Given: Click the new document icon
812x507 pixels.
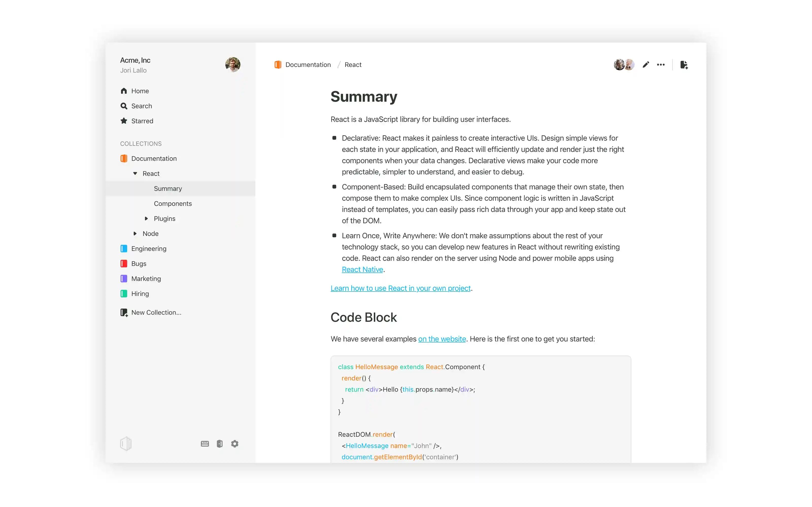Looking at the screenshot, I should coord(684,65).
